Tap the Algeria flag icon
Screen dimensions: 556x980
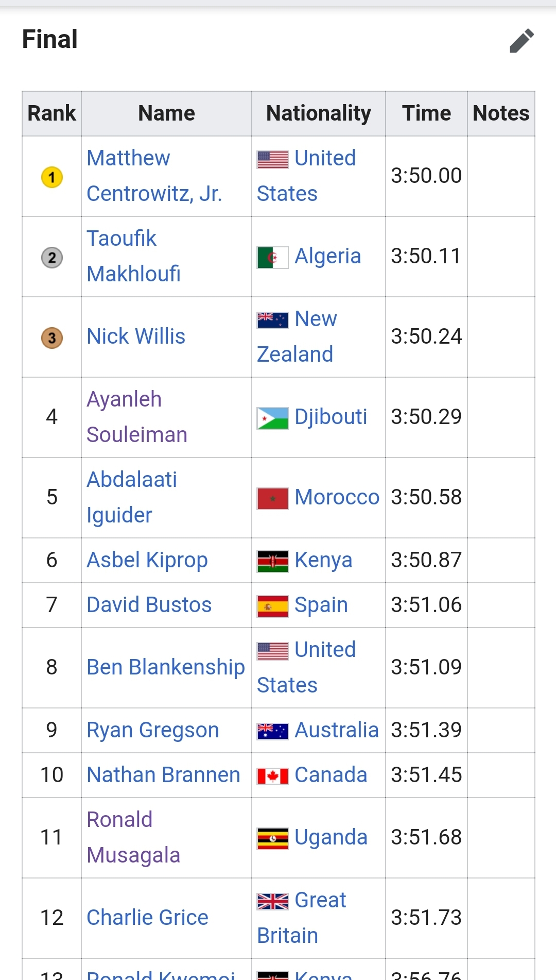272,258
